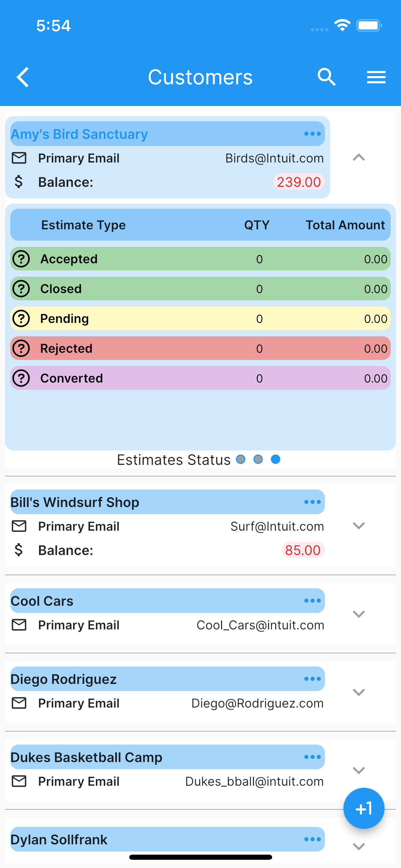Open the search magnifier icon

(x=326, y=77)
